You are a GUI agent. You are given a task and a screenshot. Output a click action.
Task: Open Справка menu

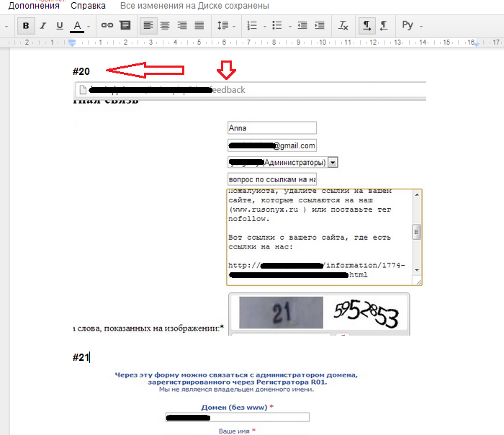click(x=88, y=6)
